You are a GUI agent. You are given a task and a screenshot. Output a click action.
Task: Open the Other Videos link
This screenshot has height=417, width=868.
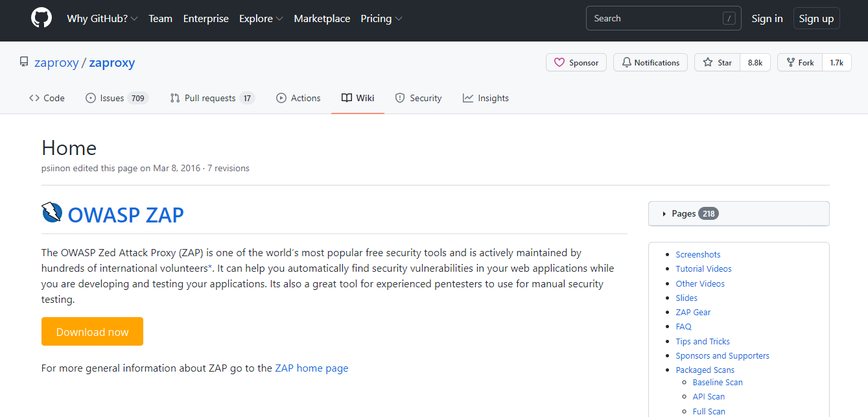point(700,283)
